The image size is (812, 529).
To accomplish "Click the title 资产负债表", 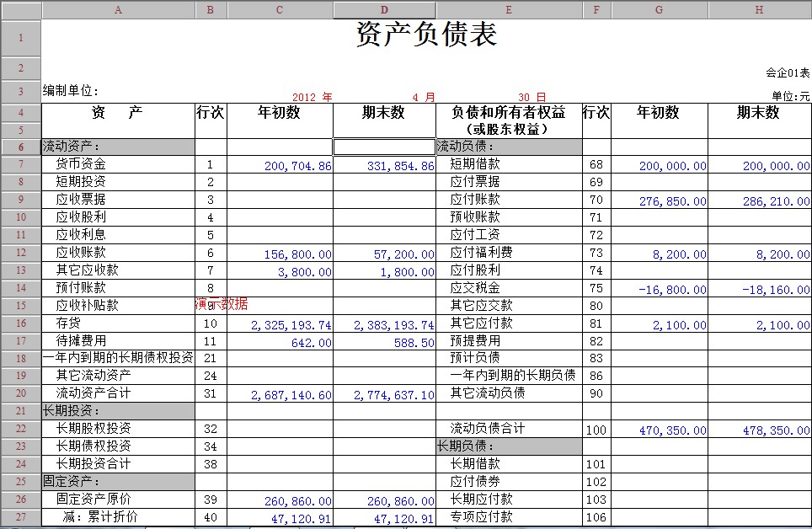I will point(427,35).
